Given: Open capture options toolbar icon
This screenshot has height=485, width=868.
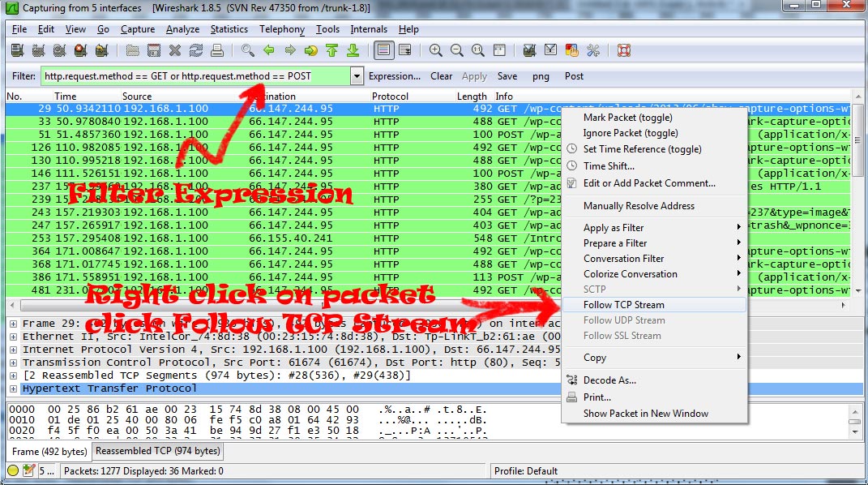Looking at the screenshot, I should (38, 51).
